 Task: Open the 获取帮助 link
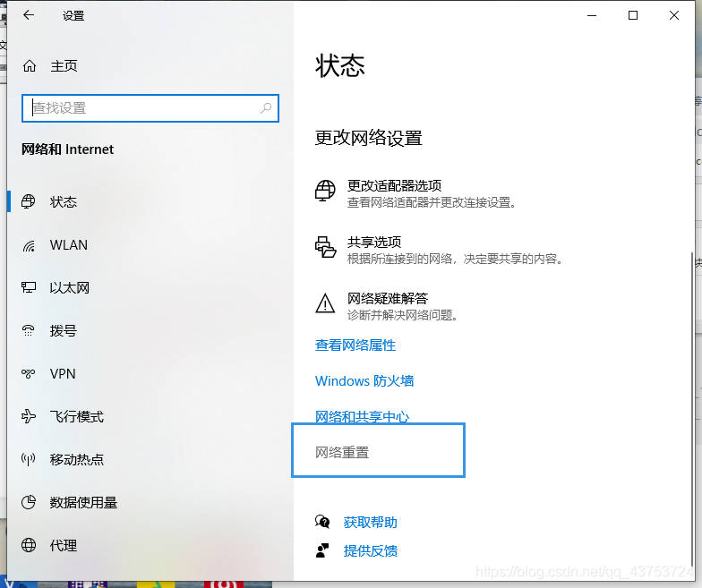tap(371, 523)
